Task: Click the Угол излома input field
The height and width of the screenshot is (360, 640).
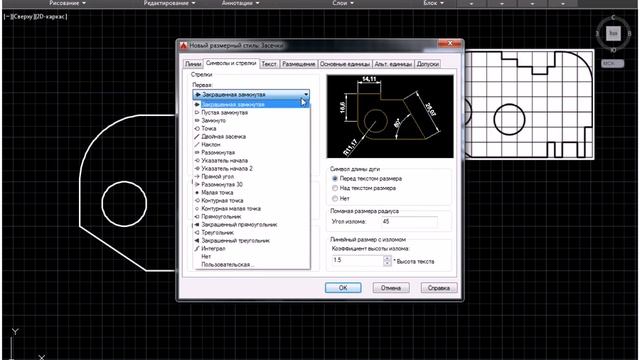Action: [409, 222]
